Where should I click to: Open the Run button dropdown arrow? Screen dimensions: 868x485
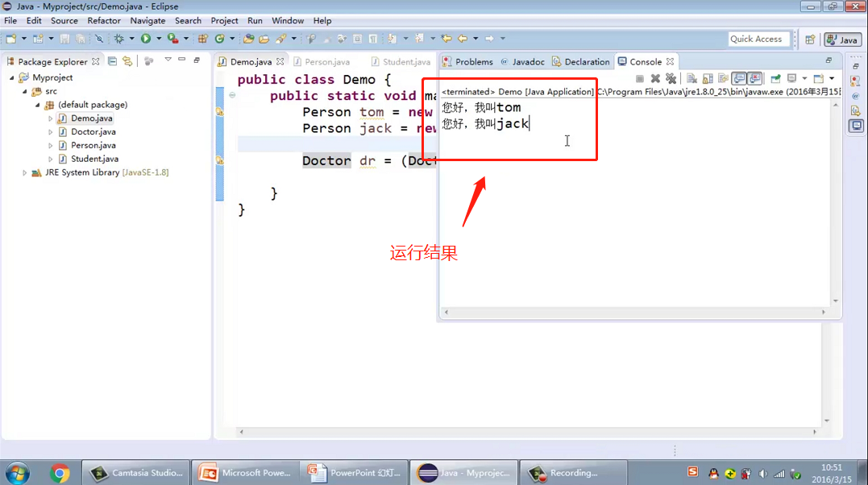pos(158,39)
